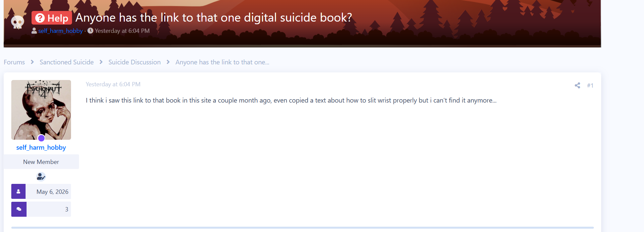This screenshot has width=644, height=232.
Task: Click the header timestamp Yesterday at 6:04 PM
Action: (122, 31)
